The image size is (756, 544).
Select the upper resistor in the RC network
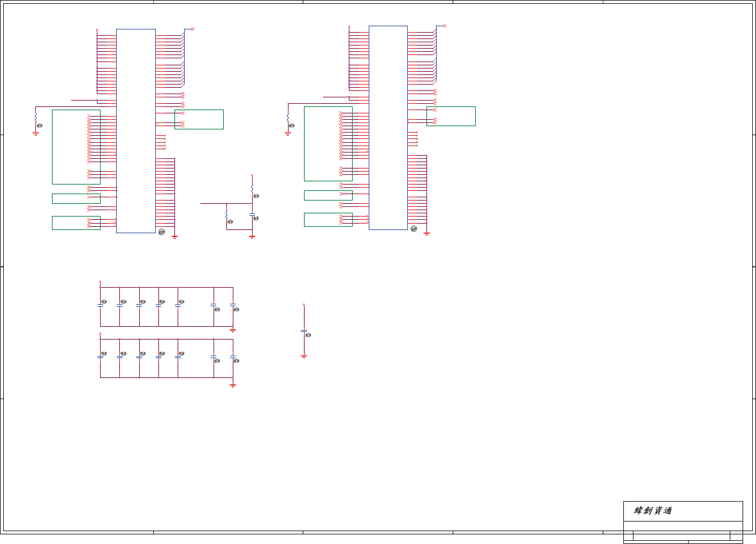click(x=252, y=190)
